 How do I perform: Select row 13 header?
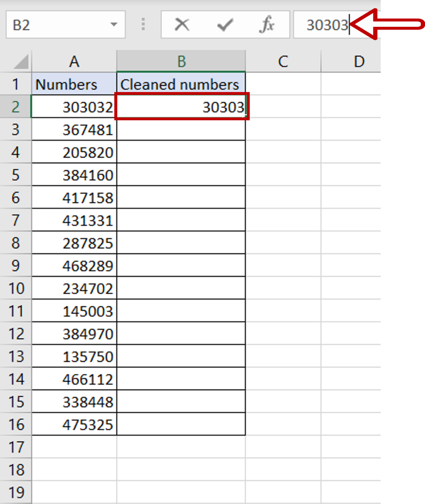pos(16,356)
